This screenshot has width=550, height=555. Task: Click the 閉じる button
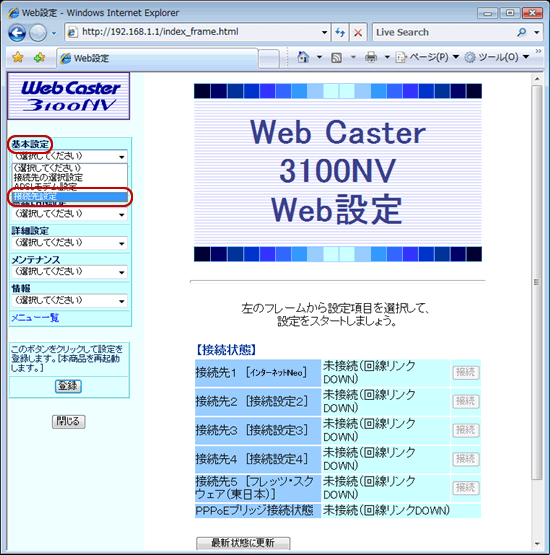coord(69,421)
